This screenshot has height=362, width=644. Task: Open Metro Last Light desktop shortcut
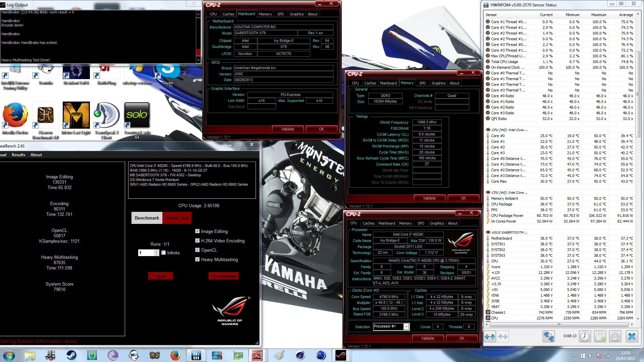(x=76, y=118)
